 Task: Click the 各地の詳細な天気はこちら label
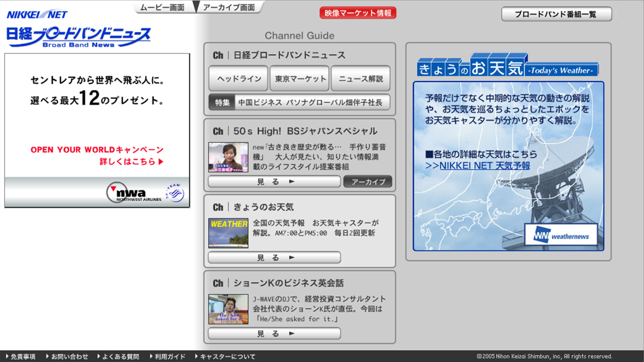pos(481,154)
